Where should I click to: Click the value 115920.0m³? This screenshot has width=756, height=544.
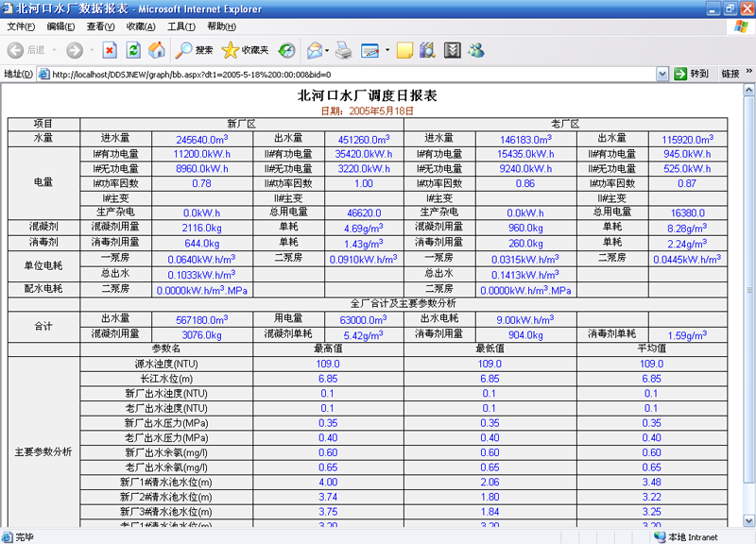pos(688,139)
